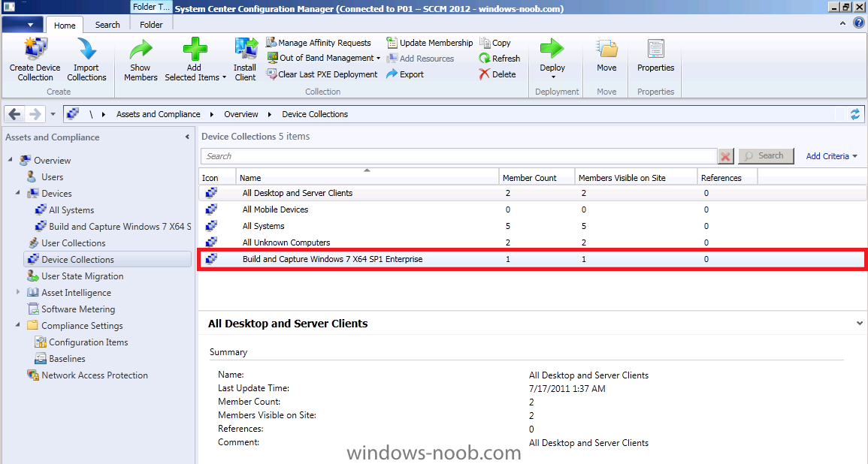Click Add Resources in ribbon

click(420, 58)
